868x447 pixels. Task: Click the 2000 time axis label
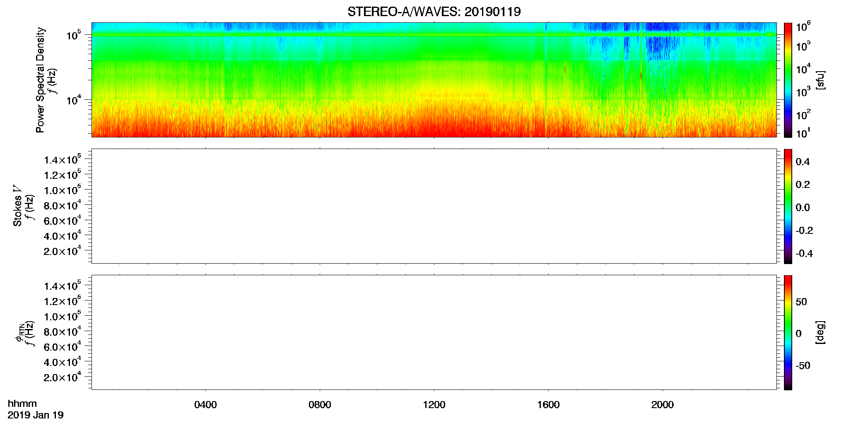(663, 405)
